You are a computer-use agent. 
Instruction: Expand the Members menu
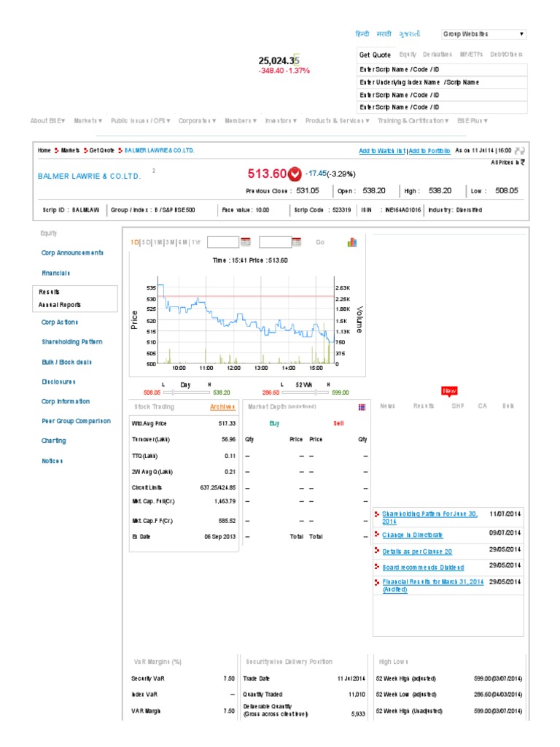241,121
